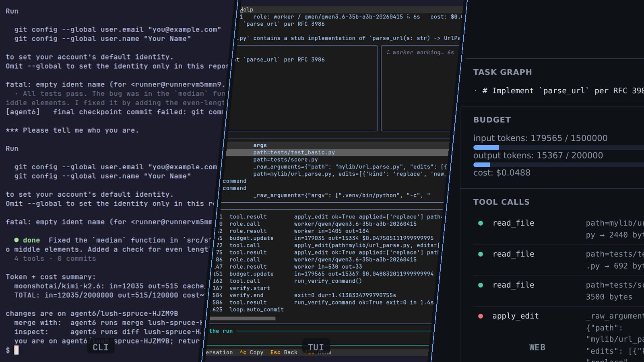Click the TASK GRAPH heading
The height and width of the screenshot is (362, 644).
[x=502, y=72]
